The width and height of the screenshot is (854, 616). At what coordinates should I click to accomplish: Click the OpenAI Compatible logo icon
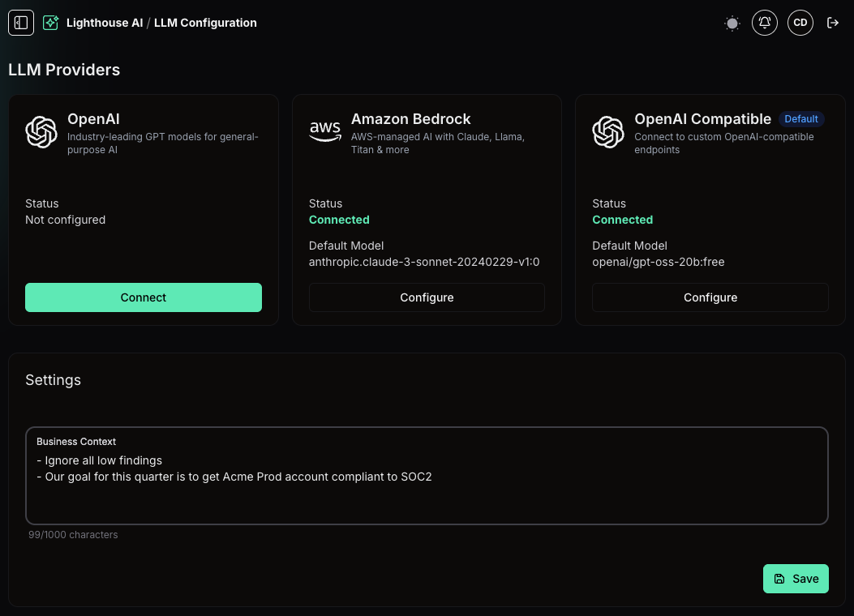coord(608,131)
